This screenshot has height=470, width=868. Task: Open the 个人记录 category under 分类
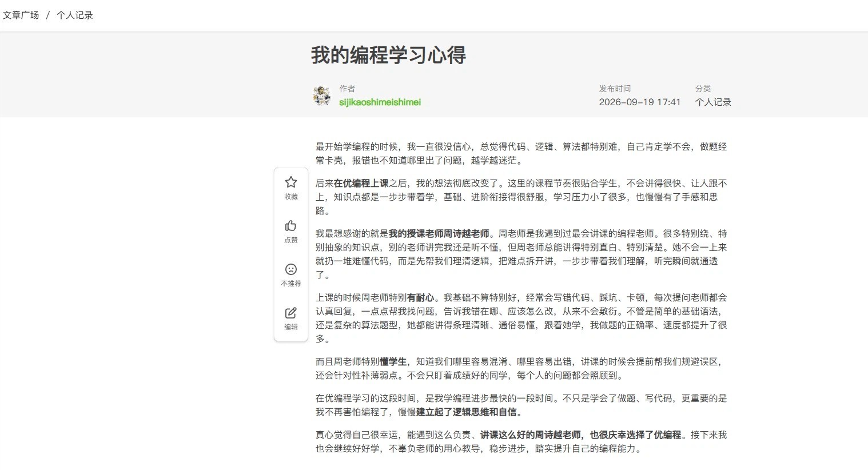(713, 102)
